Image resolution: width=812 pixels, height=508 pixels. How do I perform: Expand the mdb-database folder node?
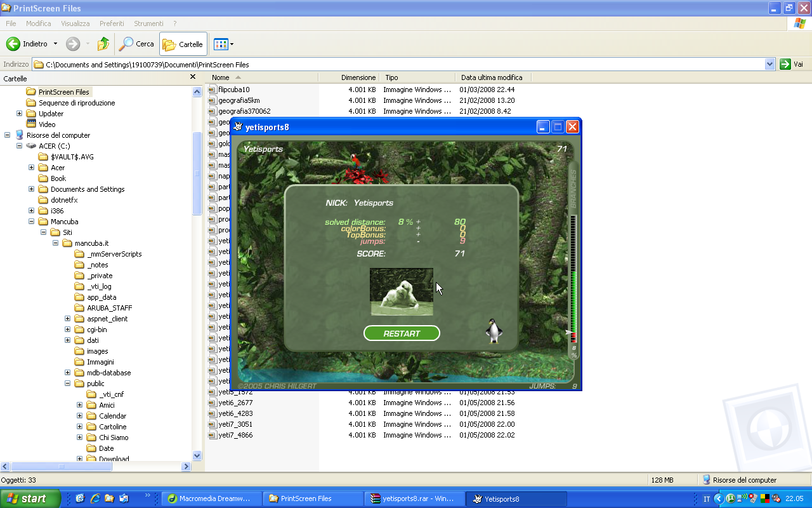[x=67, y=373]
